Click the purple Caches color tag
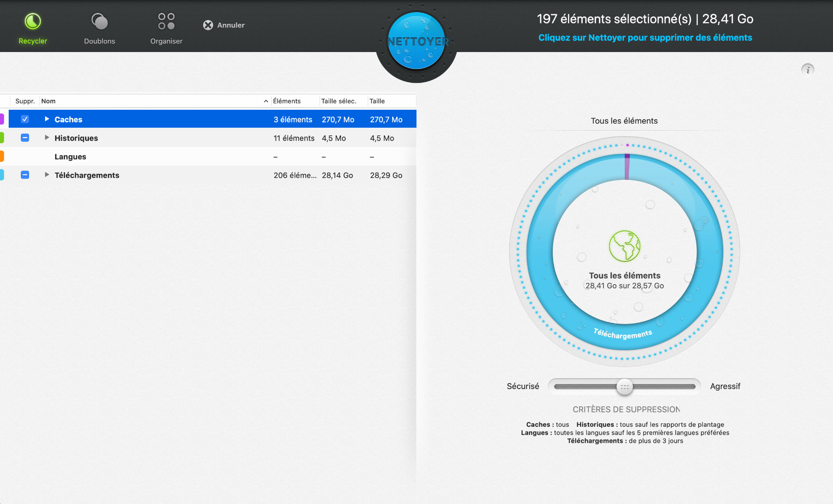The width and height of the screenshot is (833, 504). point(2,119)
